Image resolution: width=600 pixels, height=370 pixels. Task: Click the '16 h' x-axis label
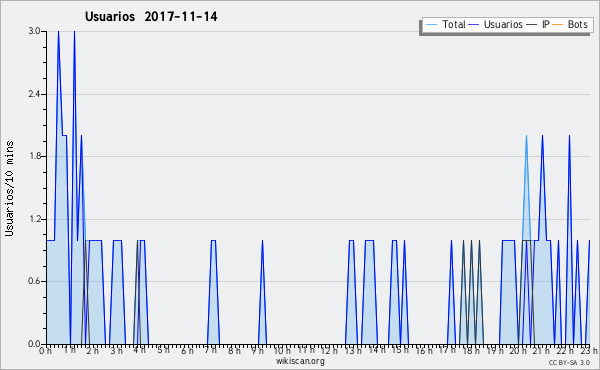tap(424, 350)
